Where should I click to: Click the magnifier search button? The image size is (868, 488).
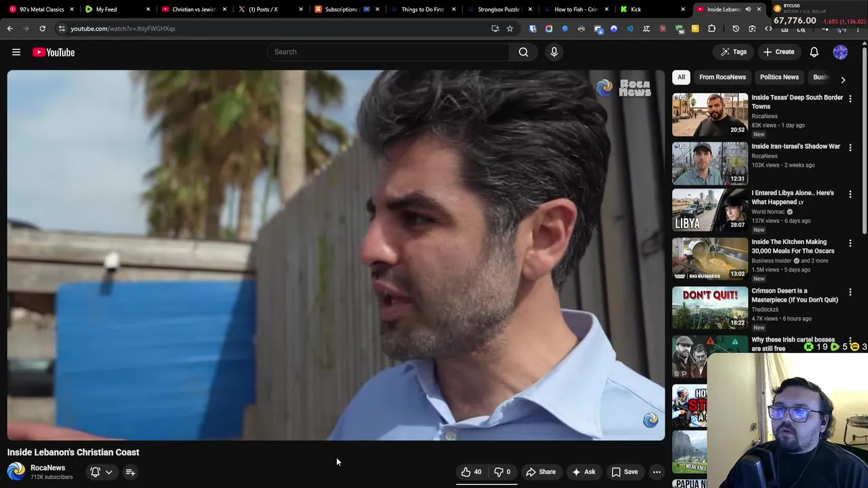tap(524, 52)
